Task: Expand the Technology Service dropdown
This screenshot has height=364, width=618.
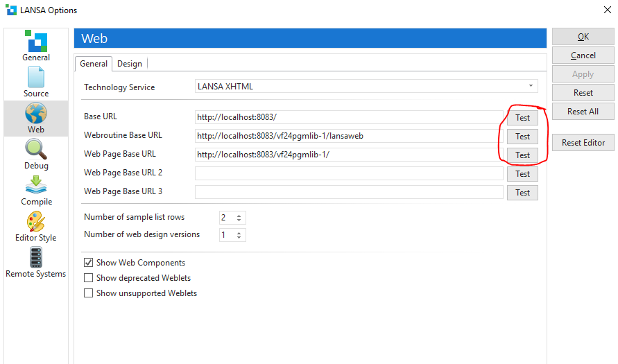Action: pos(531,86)
